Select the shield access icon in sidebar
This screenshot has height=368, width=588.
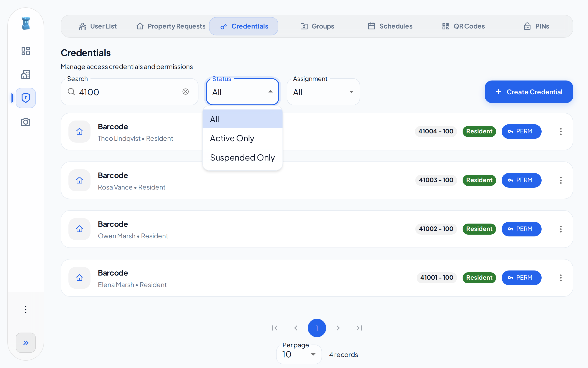point(26,98)
